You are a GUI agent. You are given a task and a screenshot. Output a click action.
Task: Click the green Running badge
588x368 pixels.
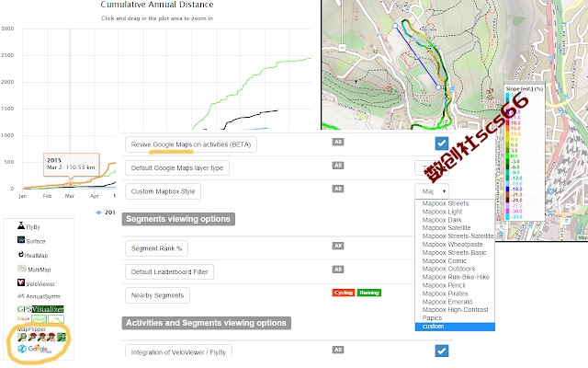click(x=369, y=293)
